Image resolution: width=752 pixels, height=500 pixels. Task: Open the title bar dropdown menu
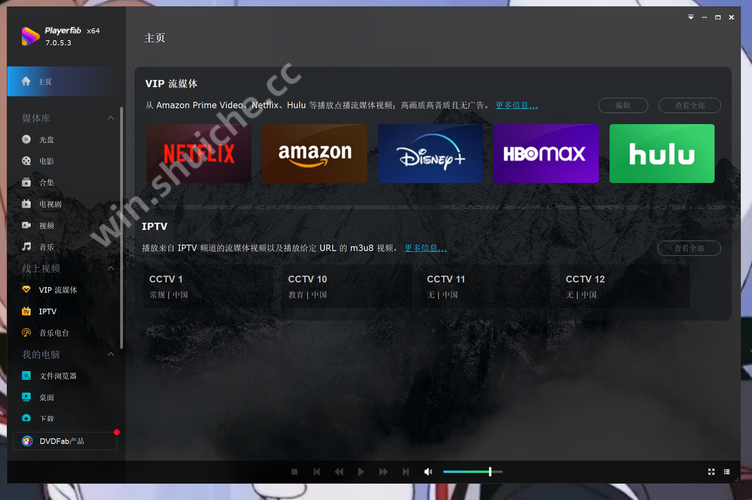691,17
